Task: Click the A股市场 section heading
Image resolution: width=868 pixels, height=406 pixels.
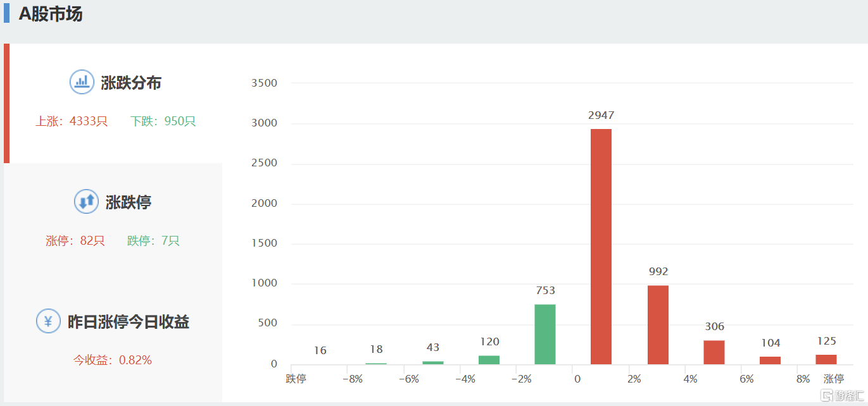Action: (x=51, y=14)
